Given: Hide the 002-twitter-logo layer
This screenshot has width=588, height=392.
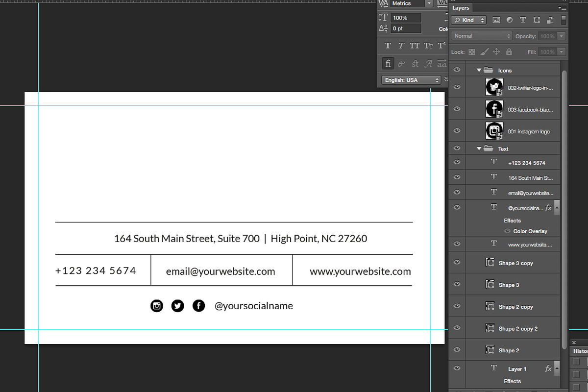Looking at the screenshot, I should (457, 87).
